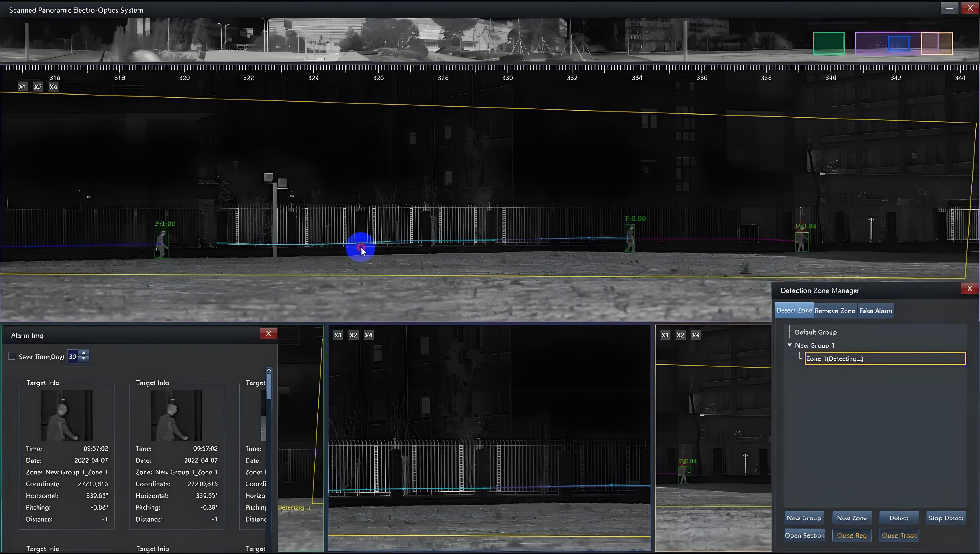Increase save time days with up arrow

(83, 353)
